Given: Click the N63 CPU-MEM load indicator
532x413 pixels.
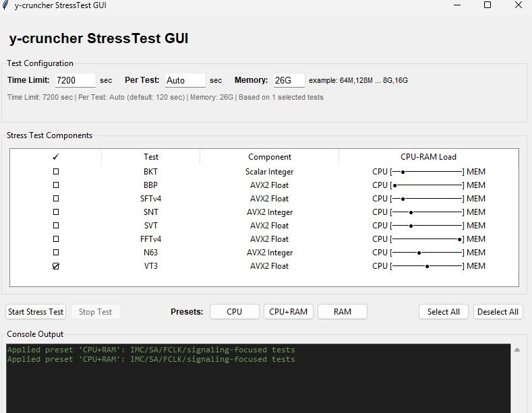Looking at the screenshot, I should (429, 253).
